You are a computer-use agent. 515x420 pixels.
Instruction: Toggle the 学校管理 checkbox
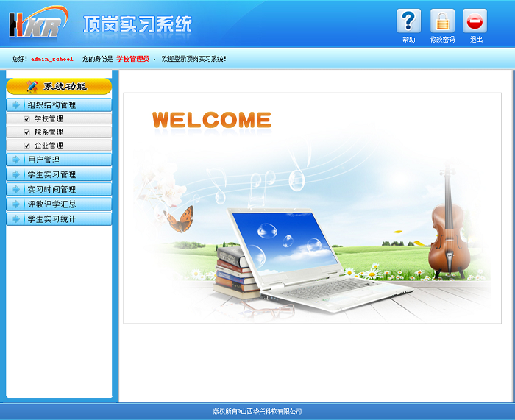coord(27,118)
